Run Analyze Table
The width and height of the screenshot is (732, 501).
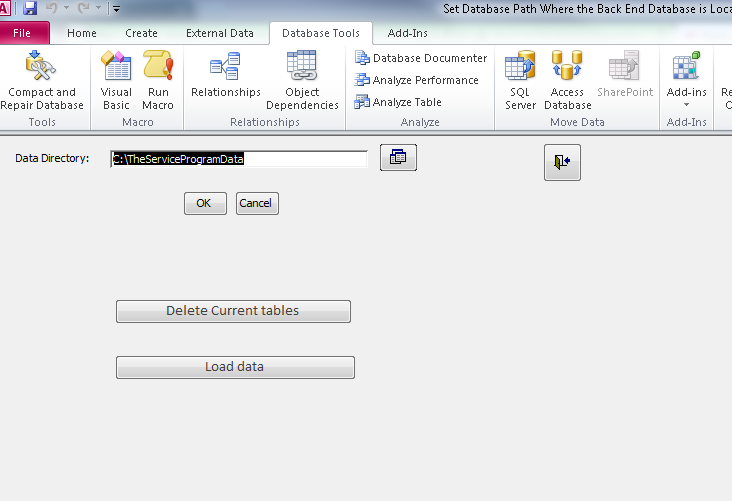point(398,102)
